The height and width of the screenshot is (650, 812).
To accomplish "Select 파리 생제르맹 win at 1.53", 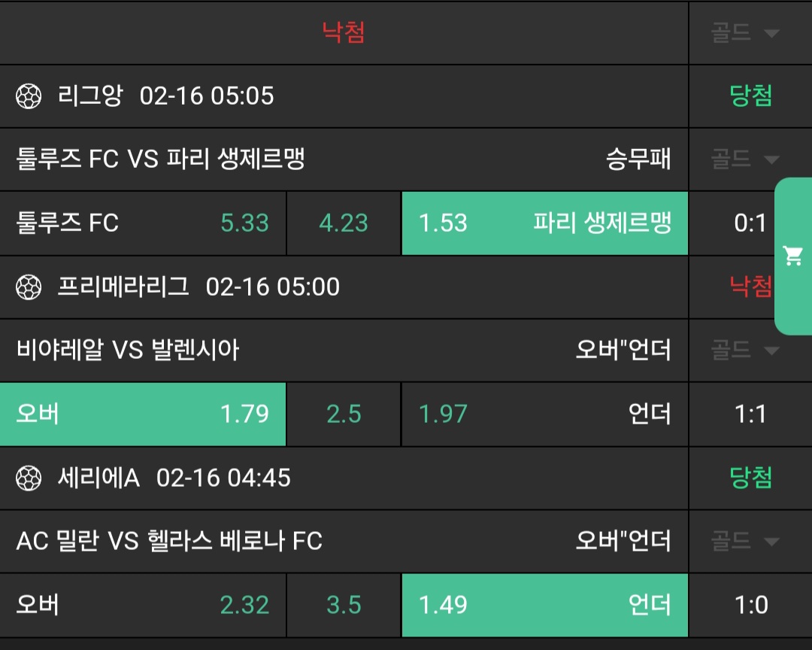I will tap(544, 223).
